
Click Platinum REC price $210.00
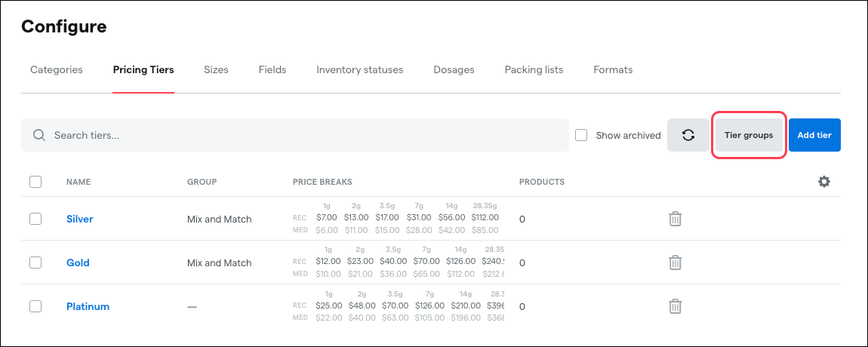click(466, 306)
